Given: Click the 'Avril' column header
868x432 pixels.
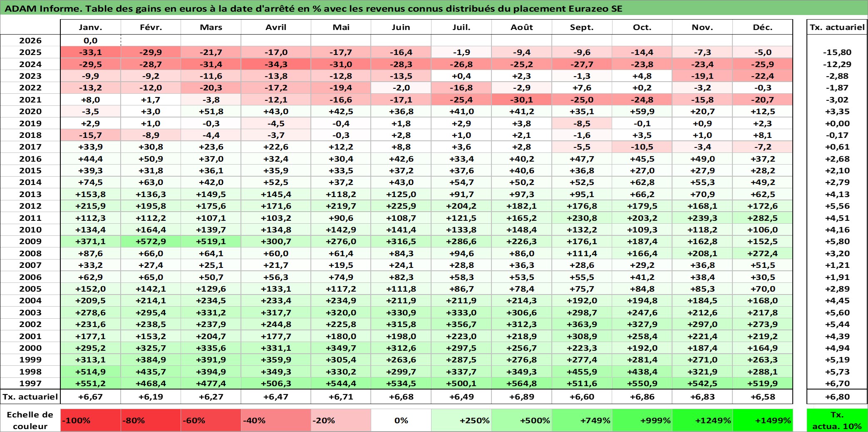Looking at the screenshot, I should coord(276,27).
